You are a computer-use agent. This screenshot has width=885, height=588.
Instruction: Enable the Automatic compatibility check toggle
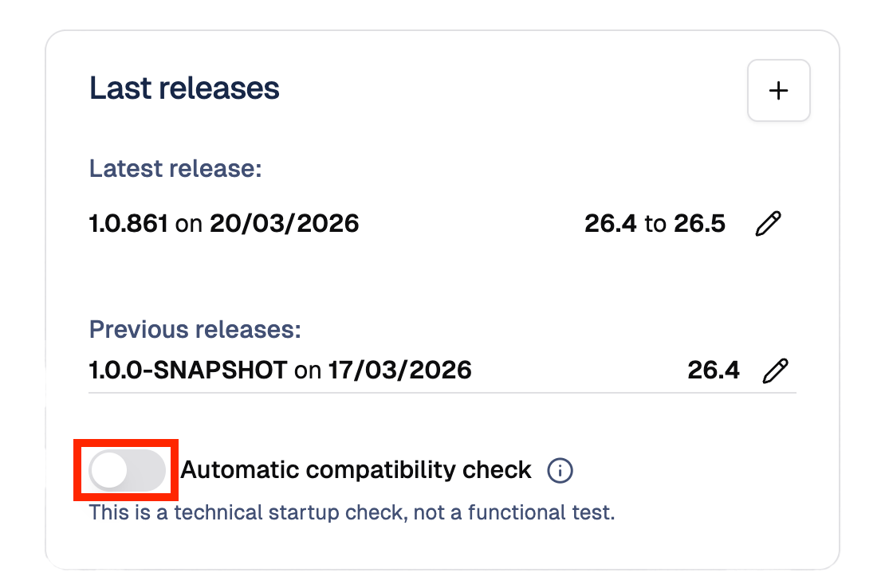125,469
